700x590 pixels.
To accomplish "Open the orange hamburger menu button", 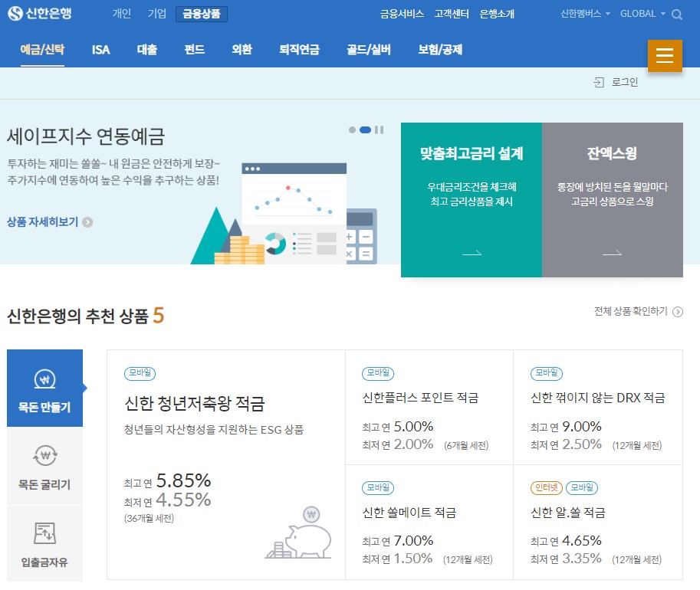I will (x=665, y=56).
